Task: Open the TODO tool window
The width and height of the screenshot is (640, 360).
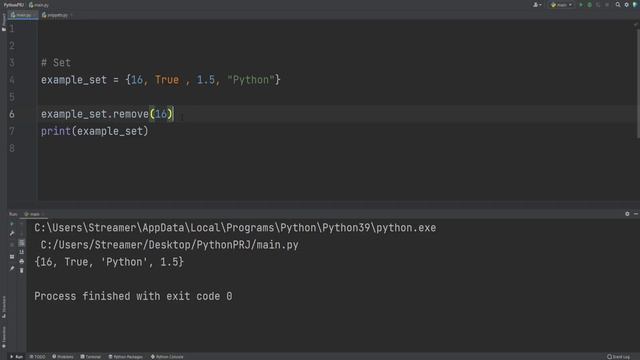Action: (x=38, y=357)
